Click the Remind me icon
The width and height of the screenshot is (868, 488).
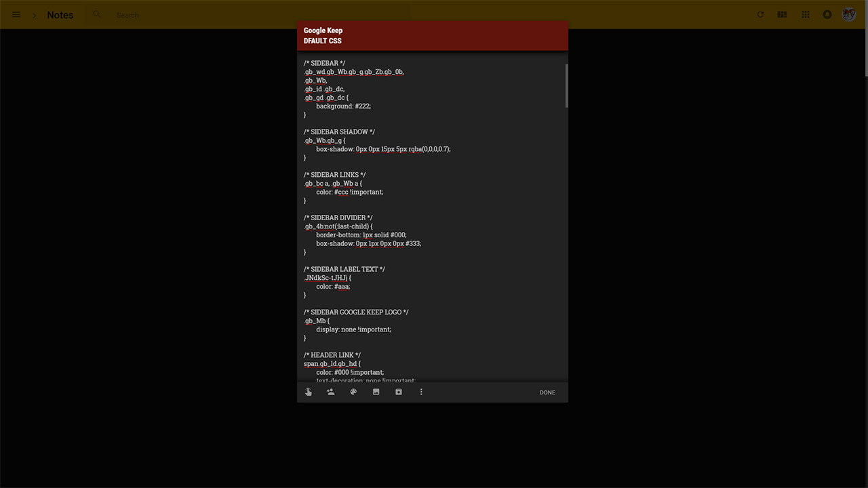pyautogui.click(x=309, y=392)
